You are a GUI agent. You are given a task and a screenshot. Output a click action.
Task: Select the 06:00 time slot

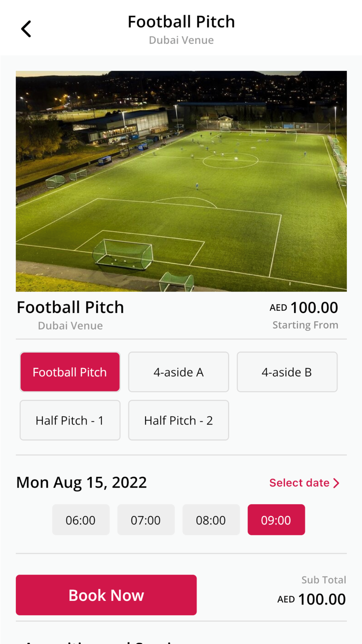(81, 520)
